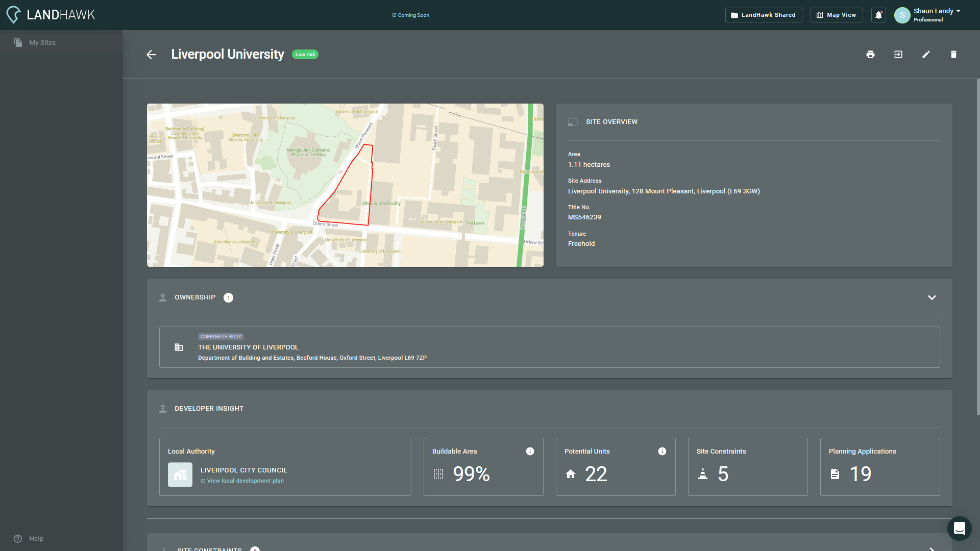
Task: Click the 1.11 hectares area value
Action: pyautogui.click(x=589, y=165)
